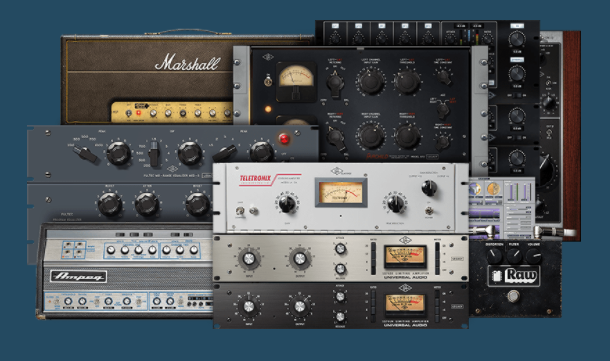Click the Marshall logo on the amp
The width and height of the screenshot is (610, 361).
point(188,62)
